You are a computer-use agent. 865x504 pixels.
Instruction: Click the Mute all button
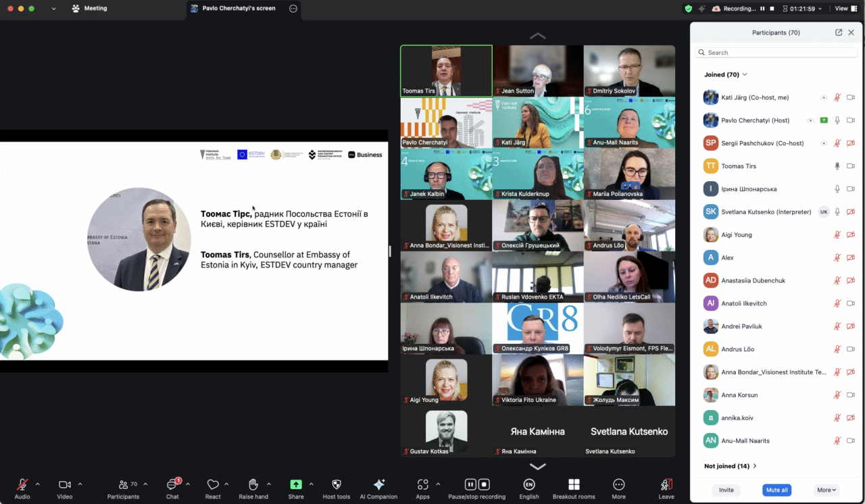[776, 490]
